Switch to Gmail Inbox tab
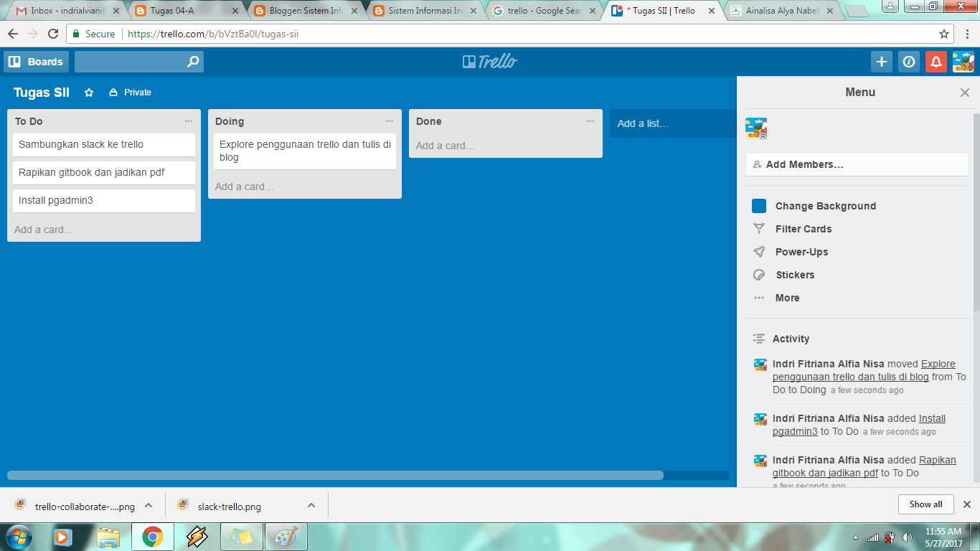The width and height of the screenshot is (980, 551). click(67, 11)
